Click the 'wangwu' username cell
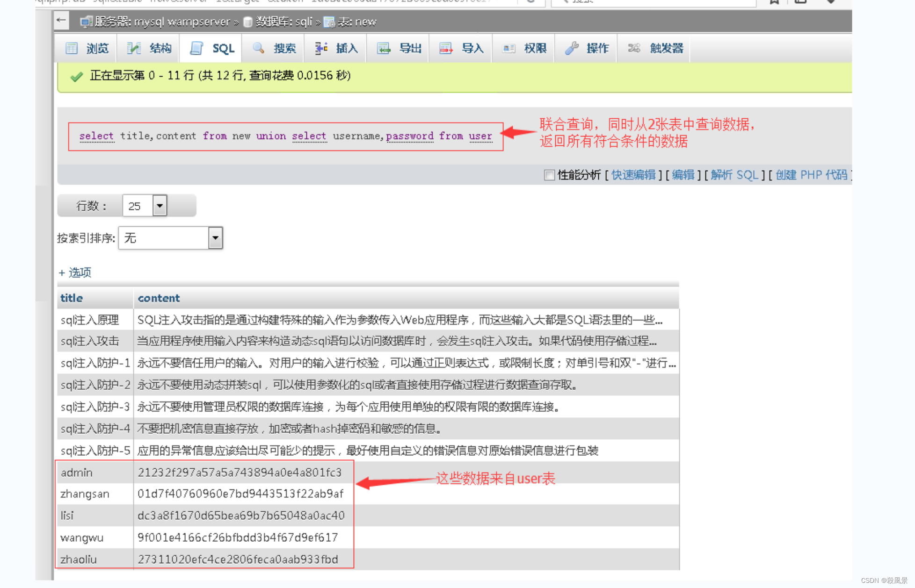 click(x=95, y=538)
